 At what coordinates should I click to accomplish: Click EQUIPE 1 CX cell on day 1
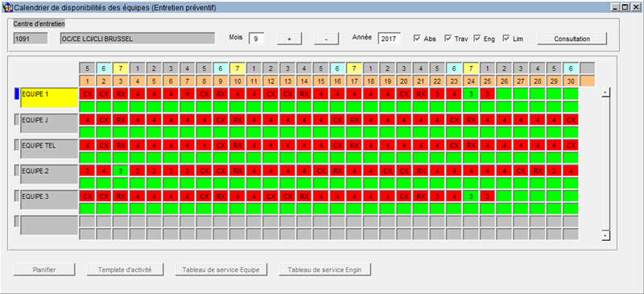87,93
